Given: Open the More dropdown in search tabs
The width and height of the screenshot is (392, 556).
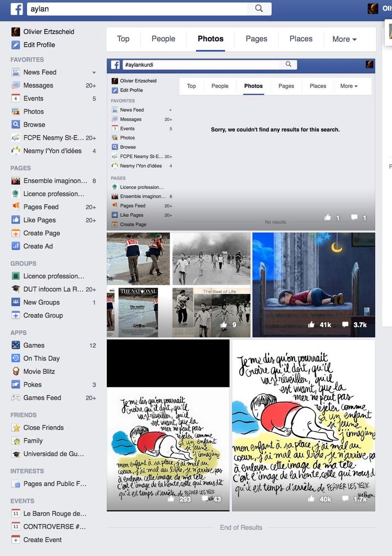Looking at the screenshot, I should (x=344, y=39).
